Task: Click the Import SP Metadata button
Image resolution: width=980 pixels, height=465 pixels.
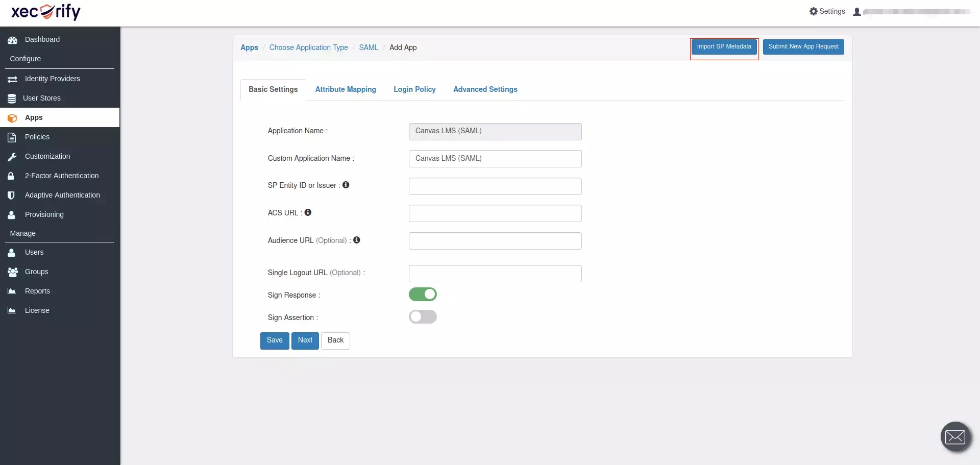Action: pyautogui.click(x=724, y=46)
